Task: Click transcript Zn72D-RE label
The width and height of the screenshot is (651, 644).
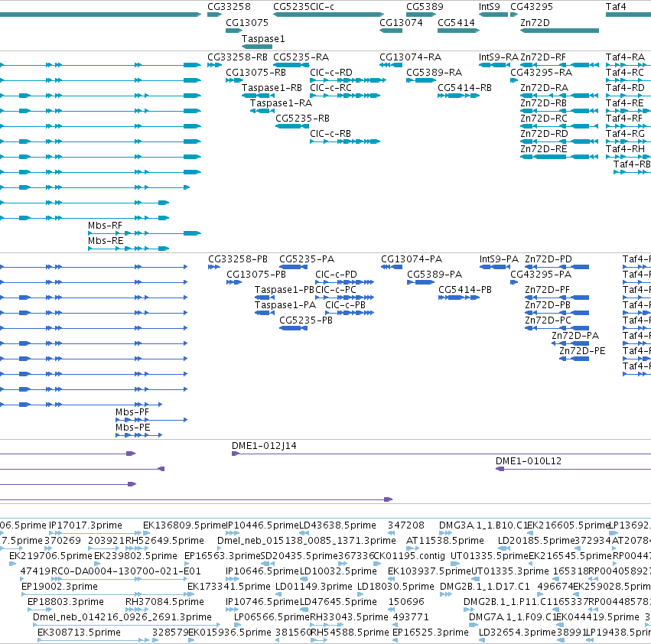Action: pyautogui.click(x=543, y=149)
